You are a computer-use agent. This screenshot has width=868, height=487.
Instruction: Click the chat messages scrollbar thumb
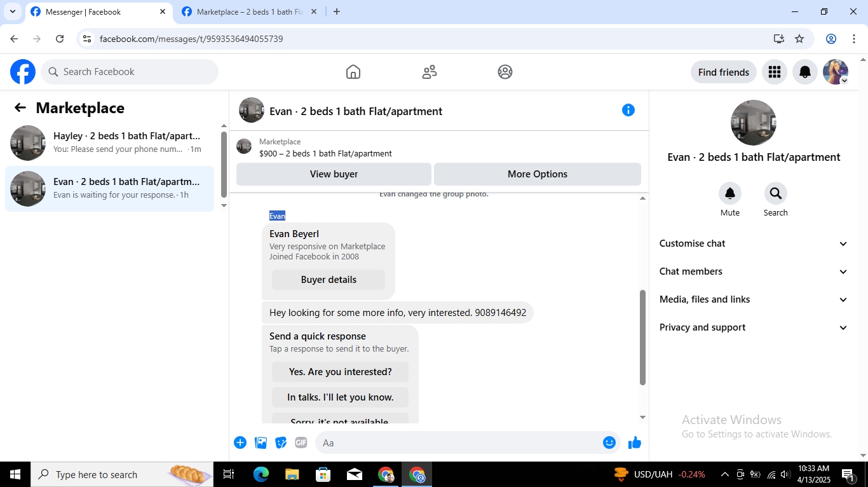pyautogui.click(x=642, y=338)
